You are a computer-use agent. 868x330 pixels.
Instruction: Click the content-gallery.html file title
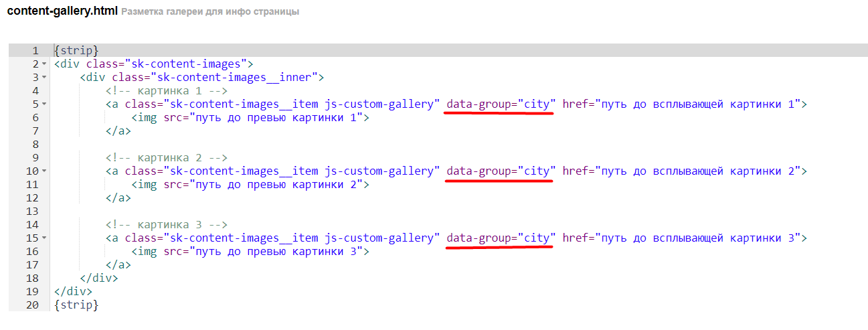[x=62, y=11]
